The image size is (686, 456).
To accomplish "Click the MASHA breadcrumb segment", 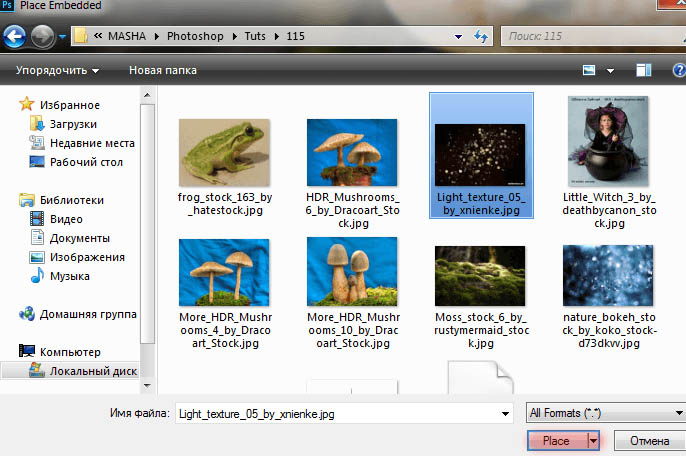I will 127,36.
